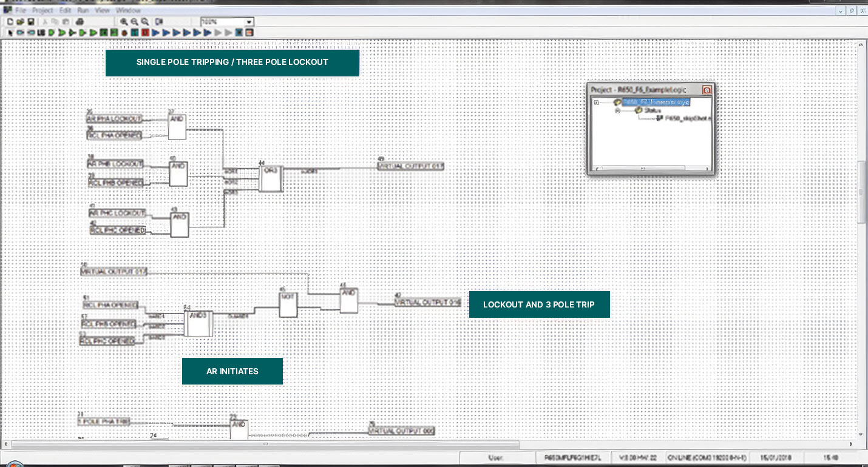Image resolution: width=868 pixels, height=467 pixels.
Task: Click the third magnifier zoom-fit icon
Action: click(145, 22)
